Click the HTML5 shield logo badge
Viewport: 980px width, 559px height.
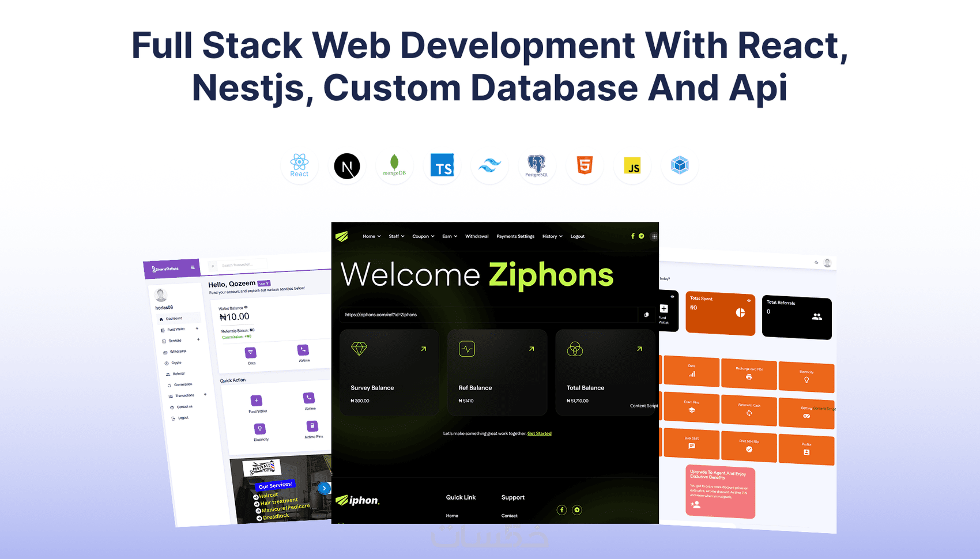pos(585,166)
